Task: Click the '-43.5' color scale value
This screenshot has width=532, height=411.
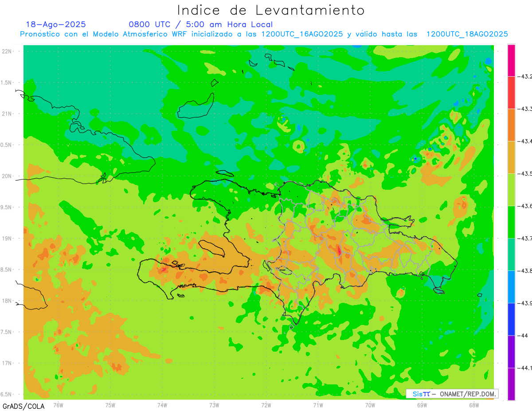Action: pyautogui.click(x=524, y=174)
